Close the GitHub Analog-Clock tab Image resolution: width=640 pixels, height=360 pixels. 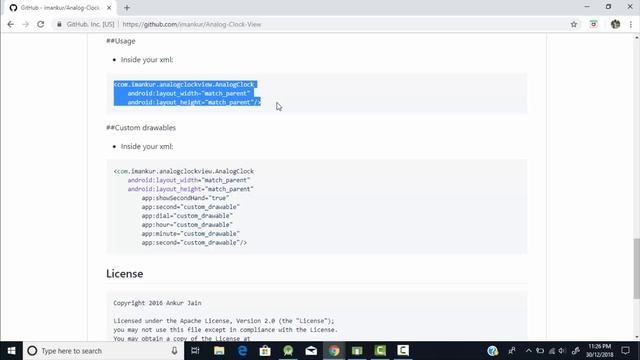click(109, 8)
